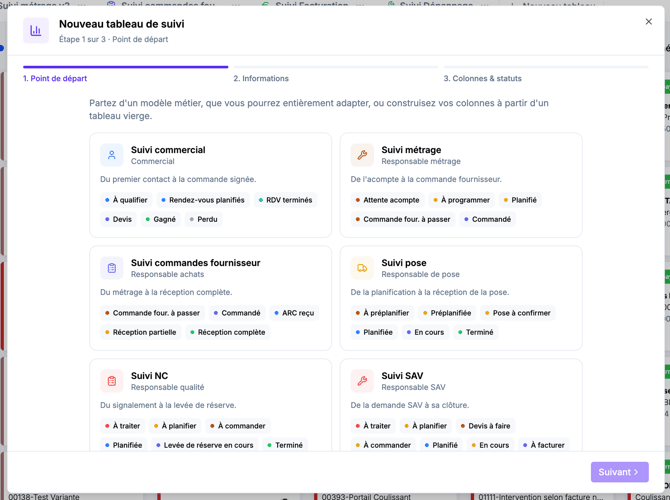Click the À programmer status chip
Image resolution: width=670 pixels, height=500 pixels.
(x=461, y=200)
